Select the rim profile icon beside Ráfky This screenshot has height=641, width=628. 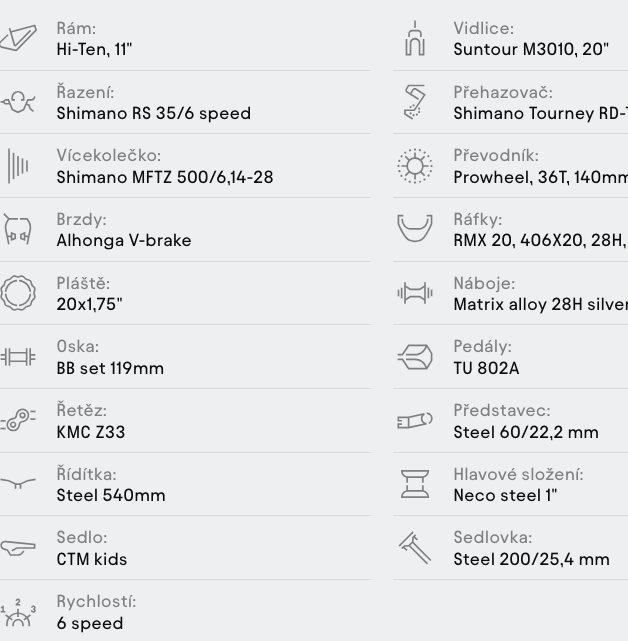pos(415,228)
